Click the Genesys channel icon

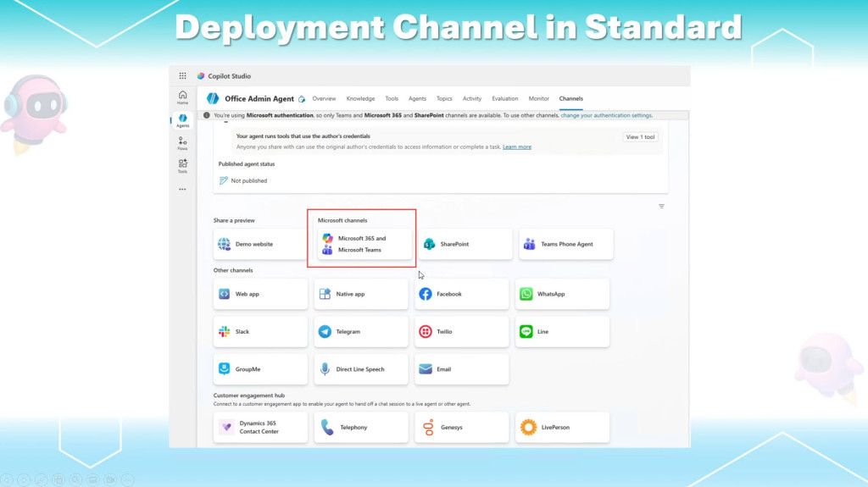pos(428,427)
